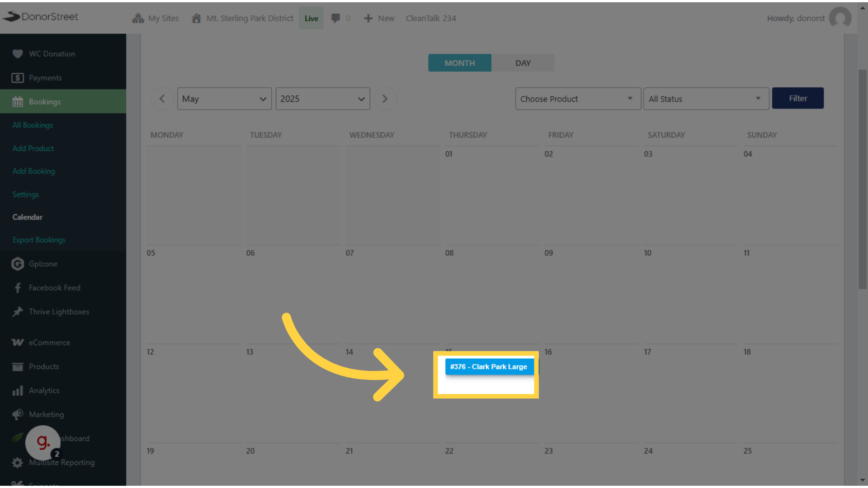Open Payments dollar icon in sidebar
The width and height of the screenshot is (868, 488).
click(x=18, y=78)
